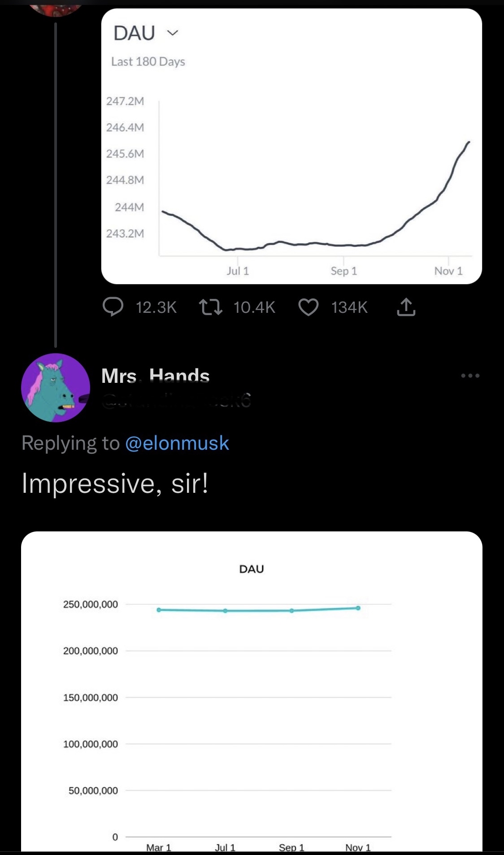Open the horse avatar profile picture
The width and height of the screenshot is (504, 855).
[56, 388]
